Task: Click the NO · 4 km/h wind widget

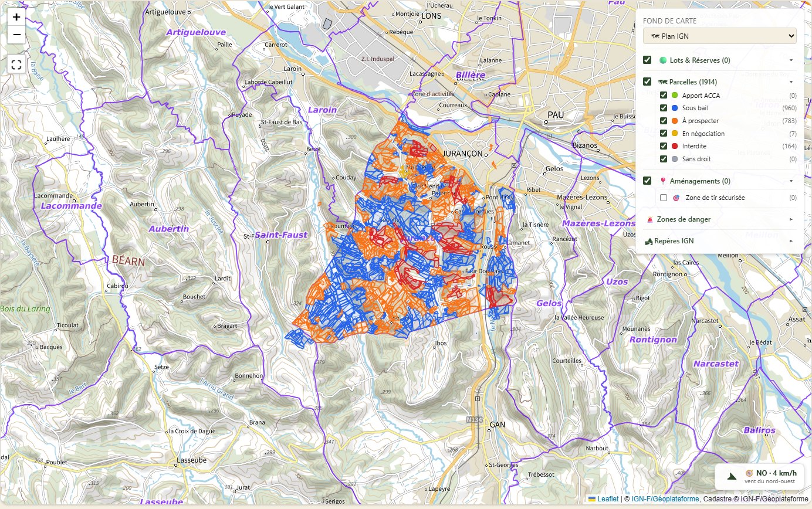Action: click(759, 476)
